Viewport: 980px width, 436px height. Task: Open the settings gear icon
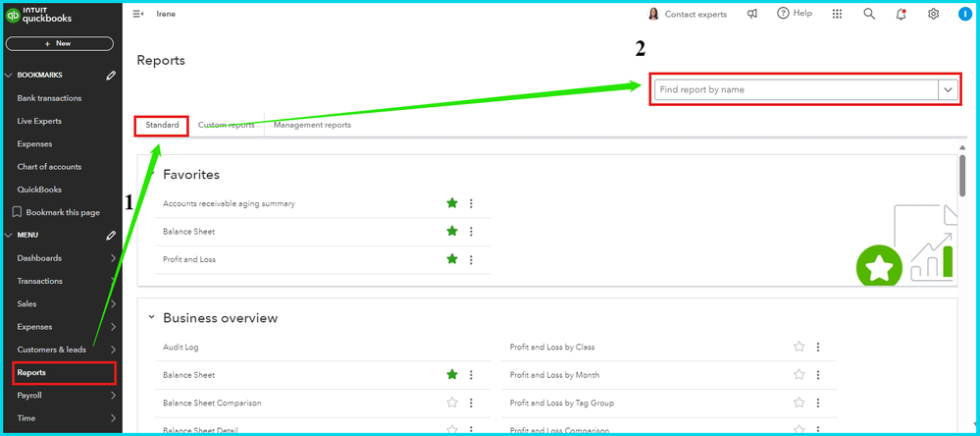[933, 14]
